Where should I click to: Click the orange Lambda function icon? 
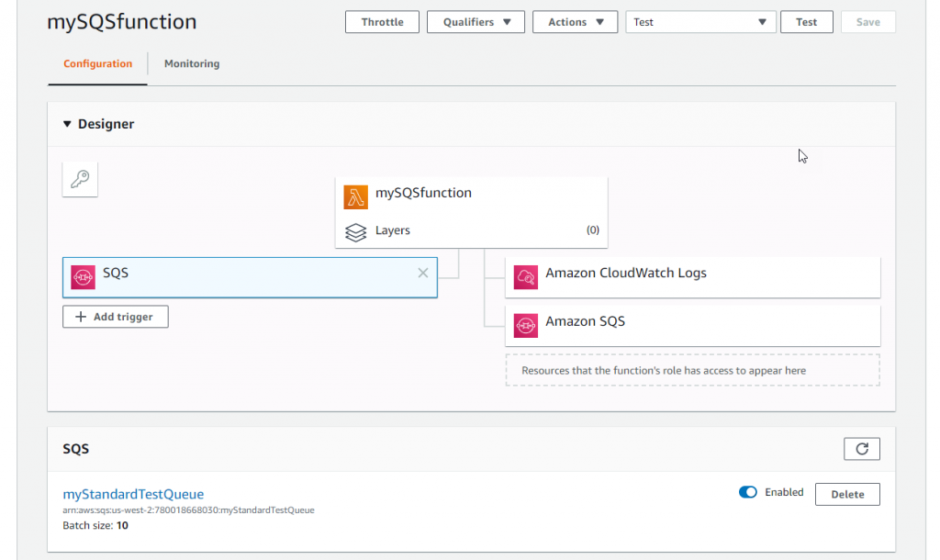point(355,197)
